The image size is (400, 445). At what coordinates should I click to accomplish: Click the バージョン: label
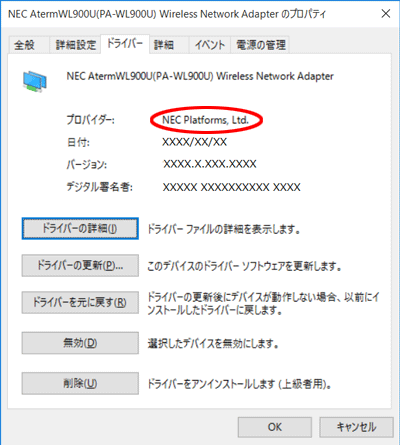coord(87,165)
